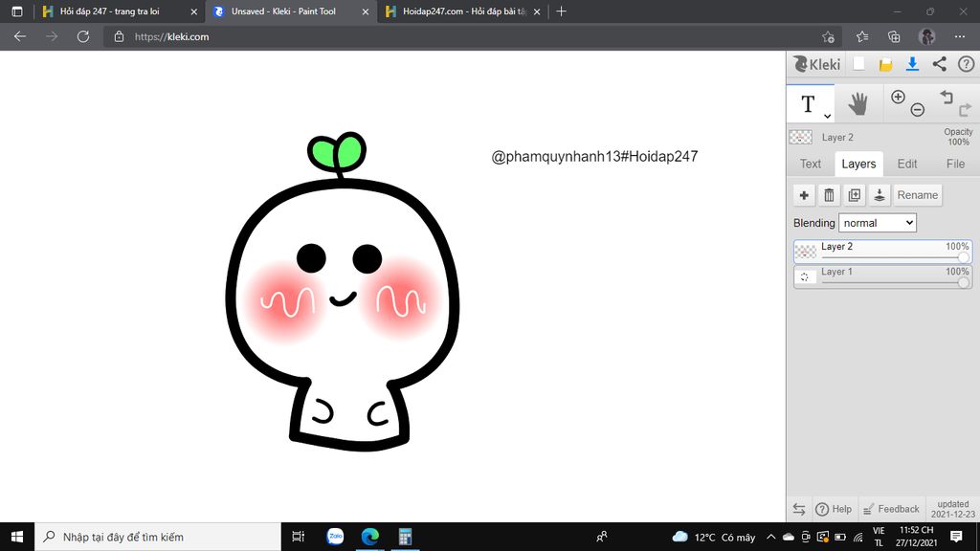Click the Feedback button
Image resolution: width=980 pixels, height=551 pixels.
coord(891,509)
